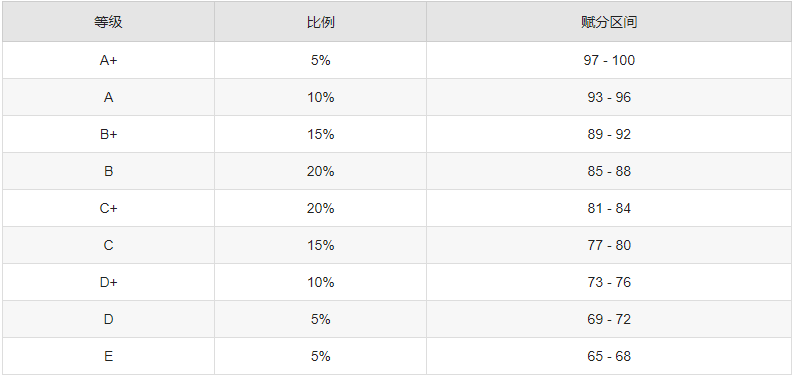Click the C+ grade cell
The width and height of the screenshot is (794, 377).
click(108, 208)
